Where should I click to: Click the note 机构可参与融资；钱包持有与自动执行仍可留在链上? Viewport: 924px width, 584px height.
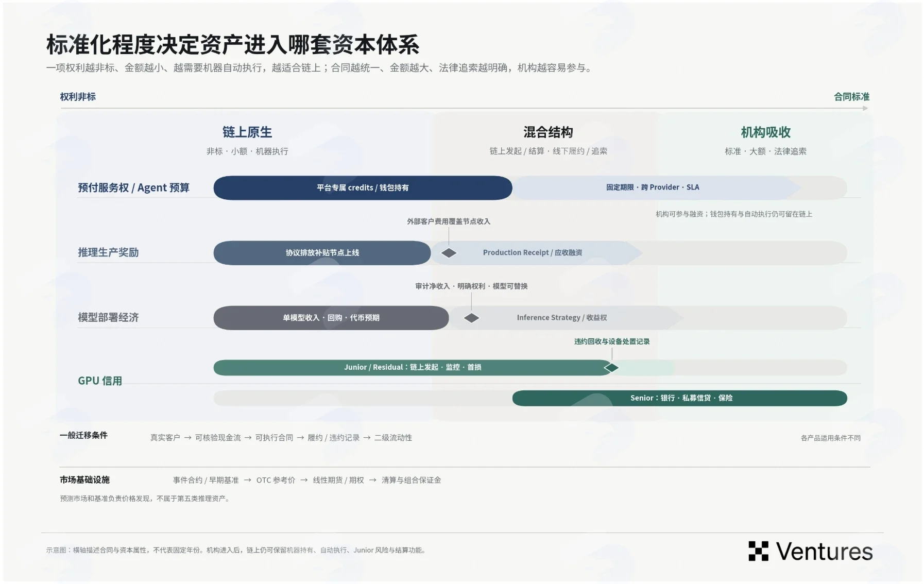[x=733, y=214]
